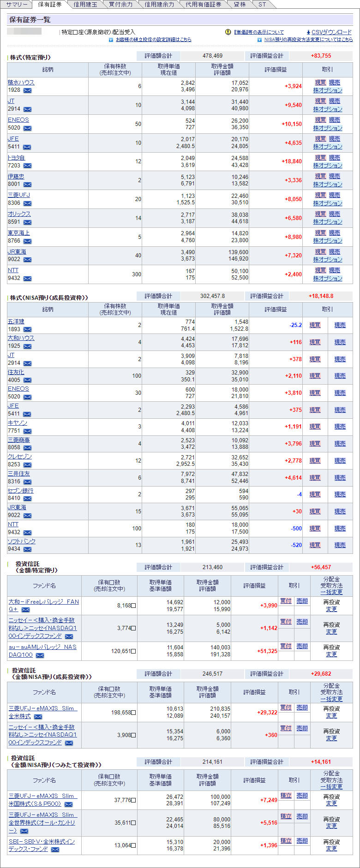Screen dimensions: 360x868
Task: Click the mail icon after iFreeレバレッジ FANG+ fund
Action: [x=26, y=610]
